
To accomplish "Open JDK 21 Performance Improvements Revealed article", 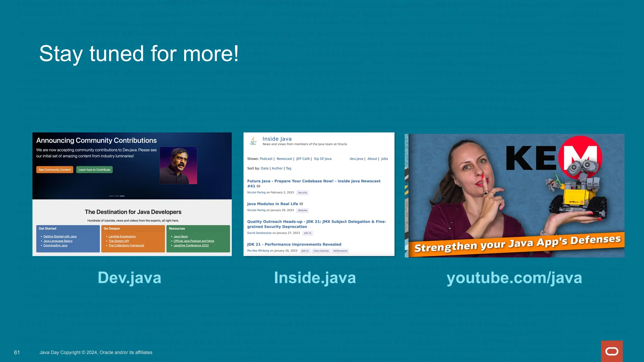I will [x=294, y=244].
